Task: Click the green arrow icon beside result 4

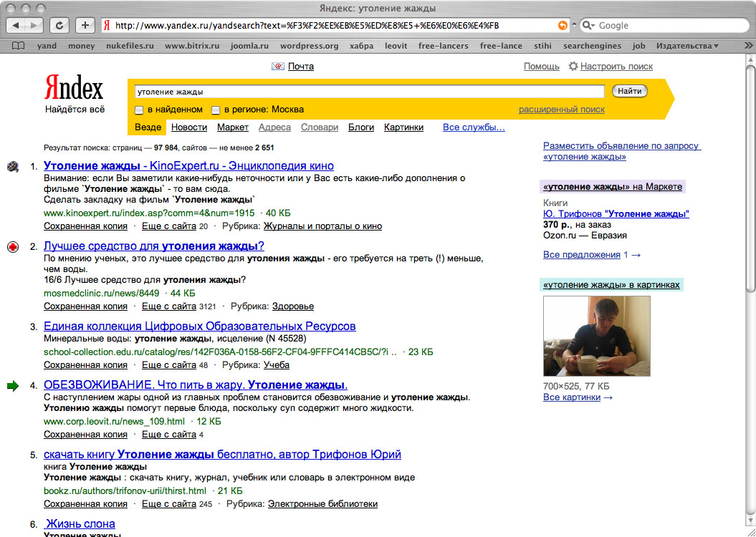Action: coord(13,386)
